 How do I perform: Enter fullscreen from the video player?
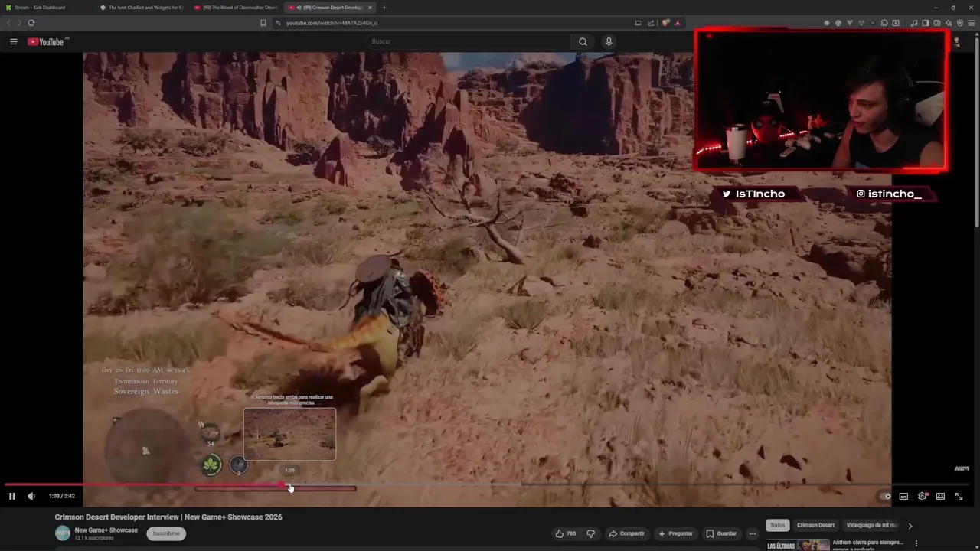pyautogui.click(x=959, y=496)
